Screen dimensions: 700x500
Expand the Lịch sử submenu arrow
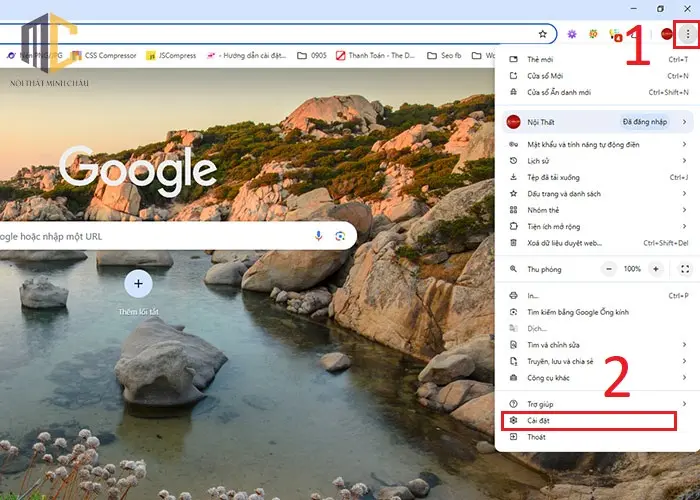[684, 161]
